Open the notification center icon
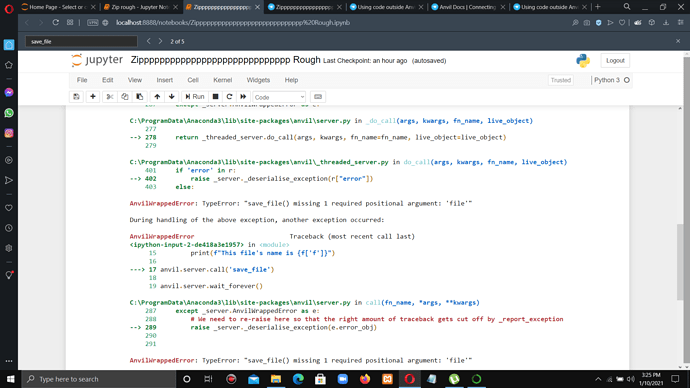Image resolution: width=690 pixels, height=388 pixels. pos(675,379)
